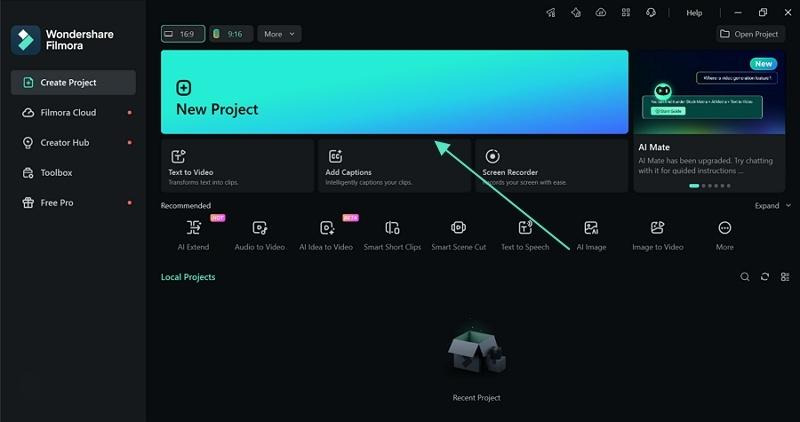This screenshot has width=800, height=422.
Task: Open the apps grid icon in title bar
Action: (x=626, y=13)
